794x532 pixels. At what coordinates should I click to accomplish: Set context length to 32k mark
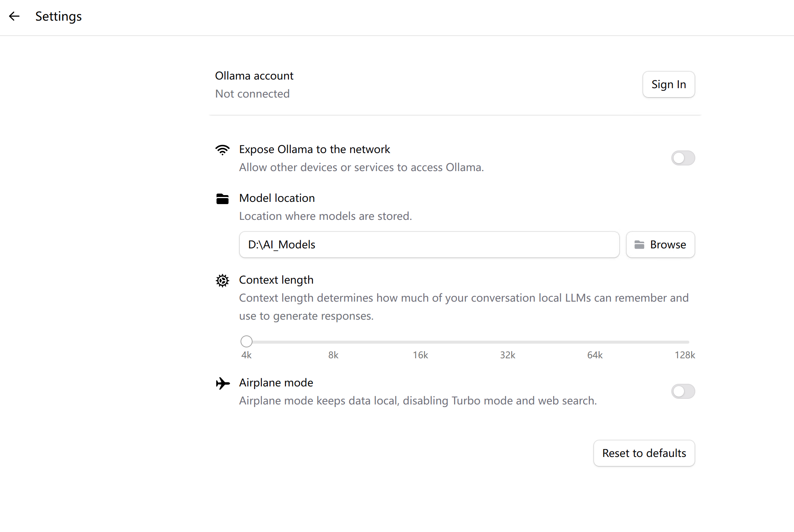coord(508,342)
